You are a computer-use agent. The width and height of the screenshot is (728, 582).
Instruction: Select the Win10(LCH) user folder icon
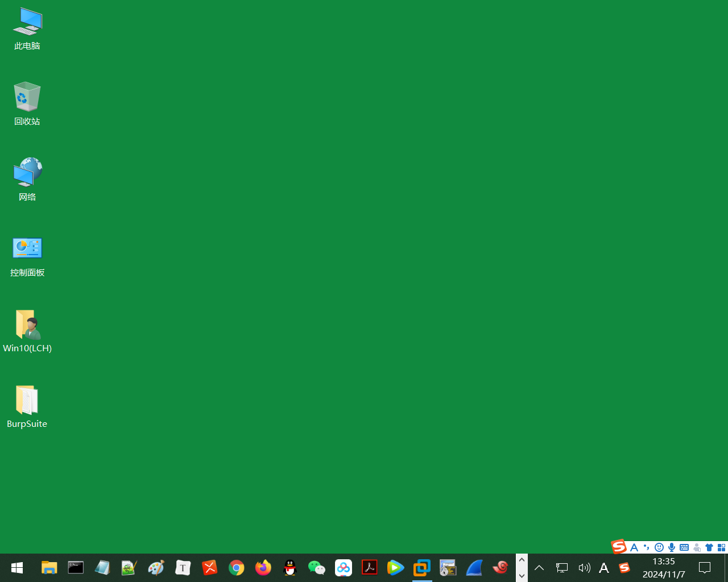pos(27,331)
